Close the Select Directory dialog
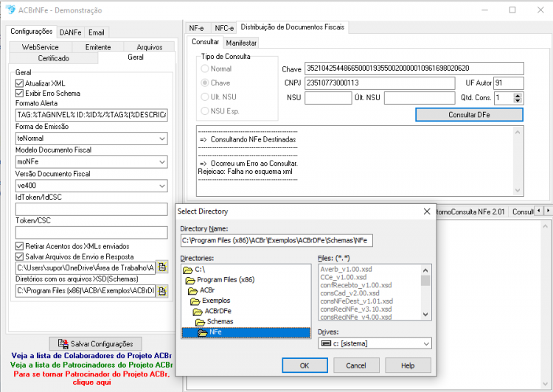The image size is (553, 392). click(x=427, y=211)
